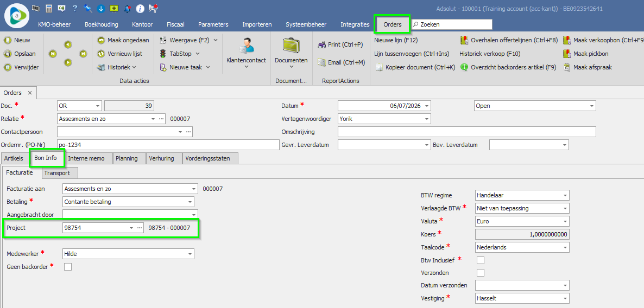
Task: Open the Historiek dropdown
Action: point(117,67)
